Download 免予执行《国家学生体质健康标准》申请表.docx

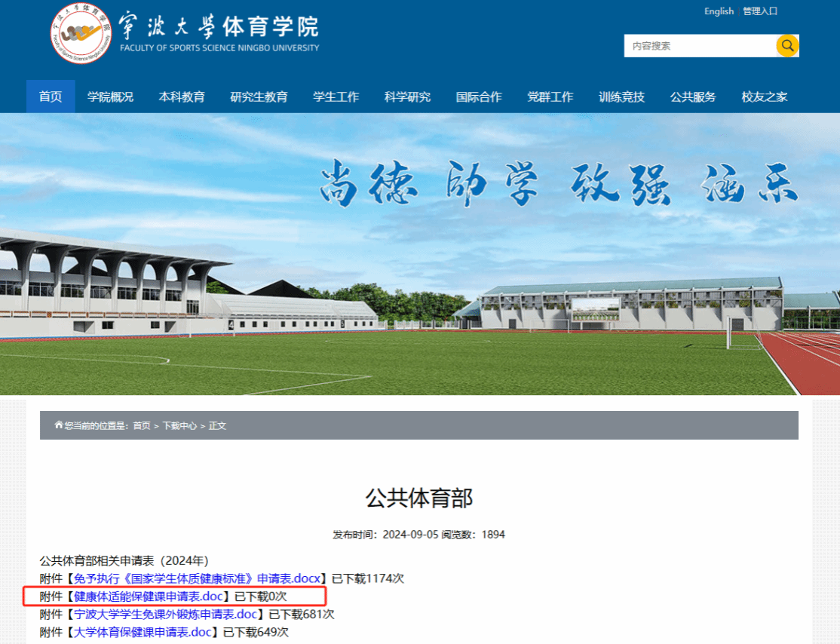198,578
